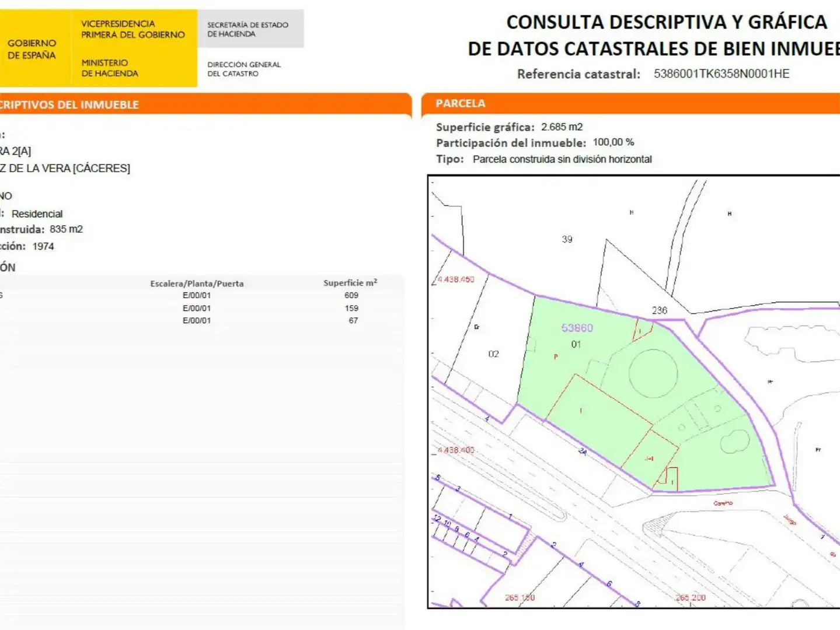Screen dimensions: 840x630
Task: Click the 'Tipo:' label in Parcela section
Action: tap(449, 159)
